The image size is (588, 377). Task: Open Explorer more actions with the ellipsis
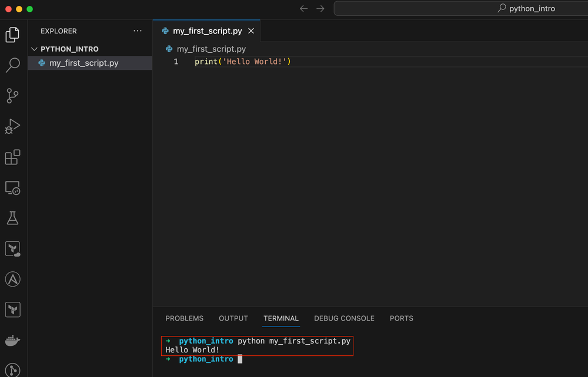(138, 31)
